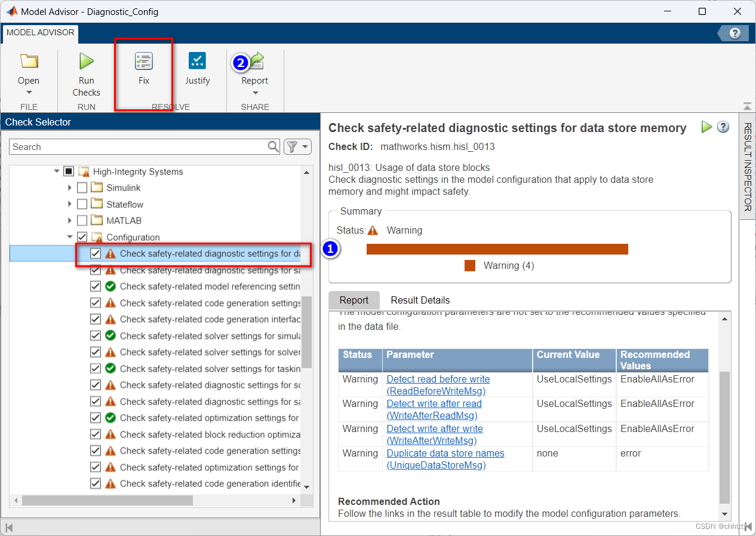Collapse the ribbon with the top arrow
Image resolution: width=756 pixels, height=536 pixels.
[747, 106]
